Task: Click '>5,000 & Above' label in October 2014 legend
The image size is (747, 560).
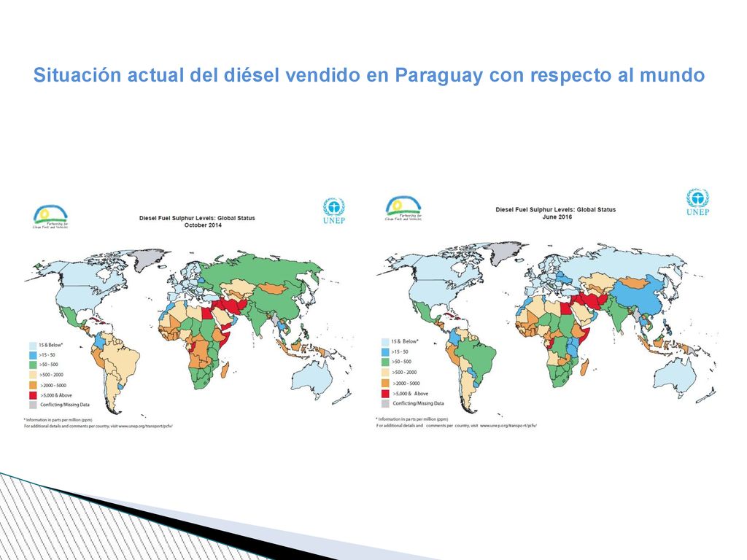Action: (x=55, y=395)
